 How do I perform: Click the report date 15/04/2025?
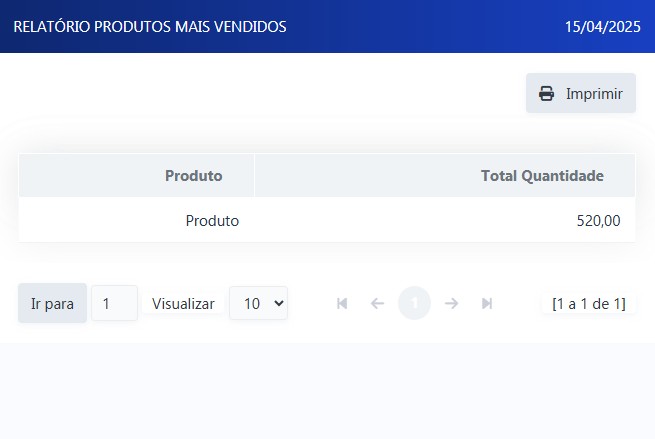pyautogui.click(x=602, y=27)
